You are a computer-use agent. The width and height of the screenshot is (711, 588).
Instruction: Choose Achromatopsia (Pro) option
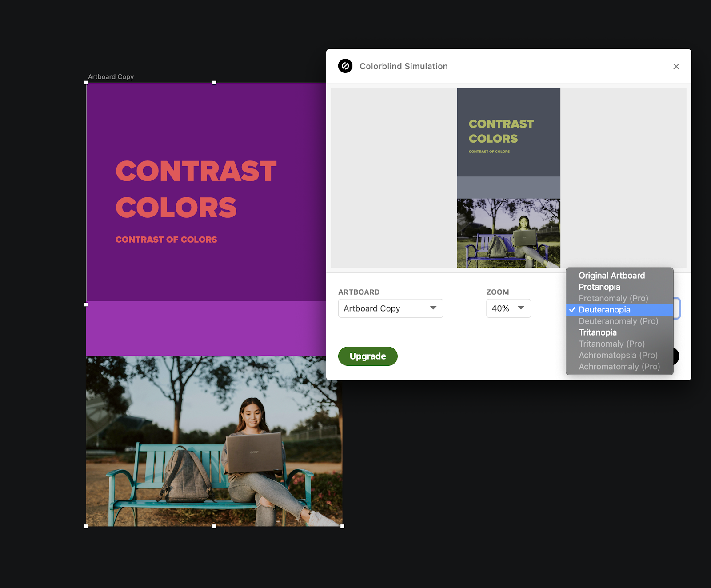click(618, 355)
